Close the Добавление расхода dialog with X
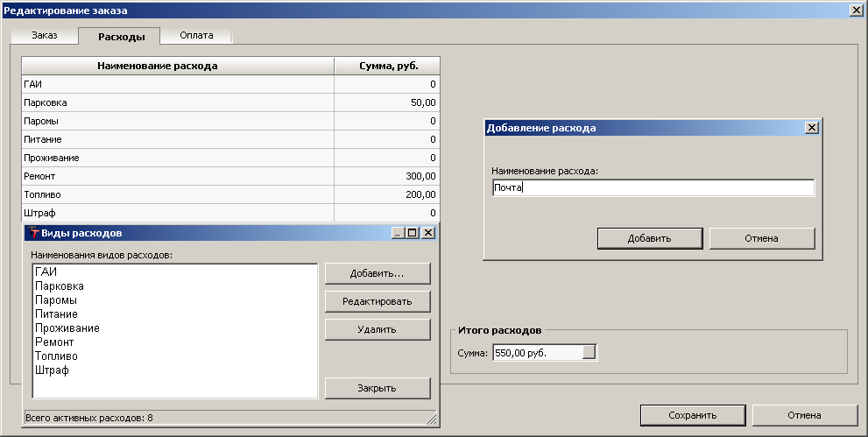The height and width of the screenshot is (437, 868). pos(811,128)
